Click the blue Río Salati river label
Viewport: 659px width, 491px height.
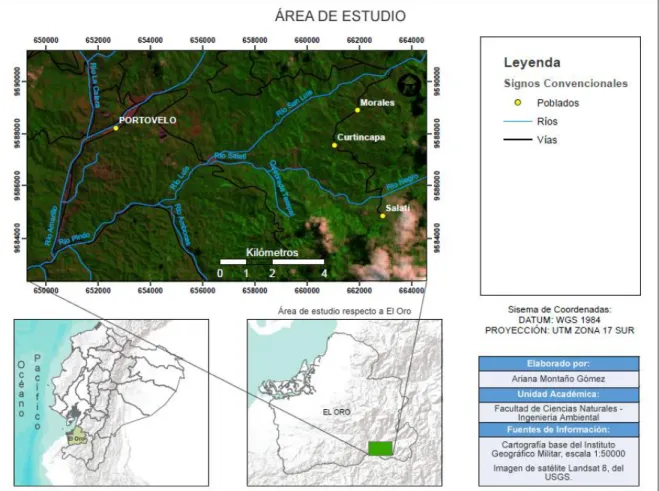pos(230,156)
